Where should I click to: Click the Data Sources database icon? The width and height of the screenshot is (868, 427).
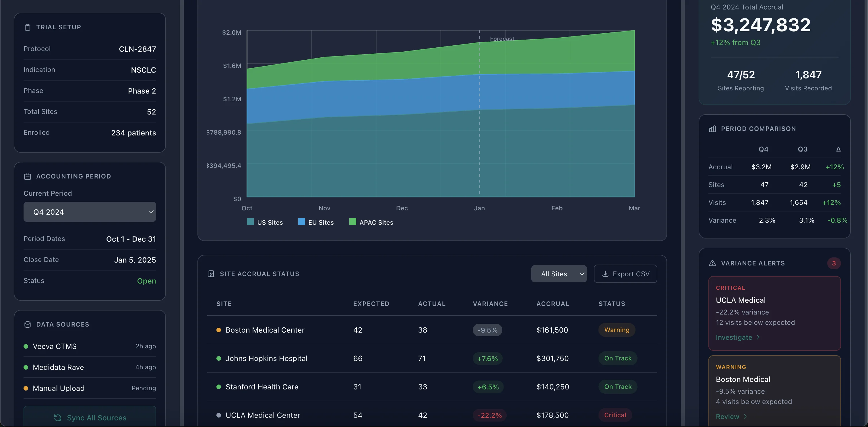coord(27,324)
